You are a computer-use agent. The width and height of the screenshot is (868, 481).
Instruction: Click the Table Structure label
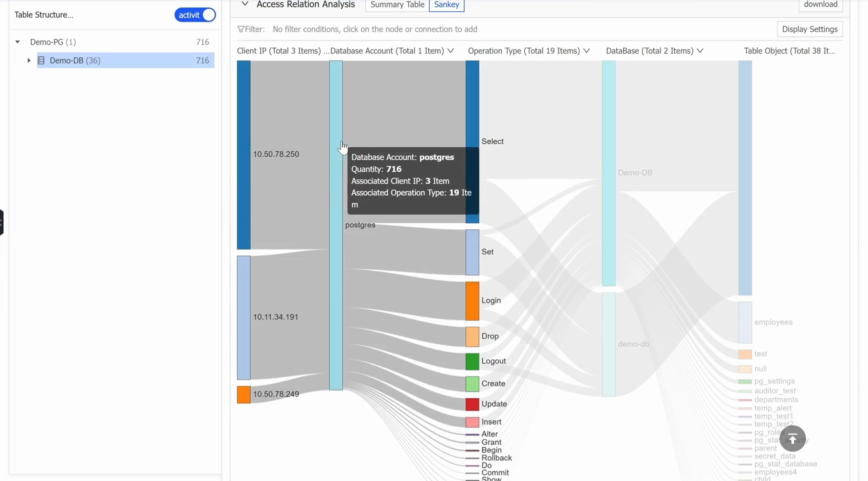pos(44,15)
